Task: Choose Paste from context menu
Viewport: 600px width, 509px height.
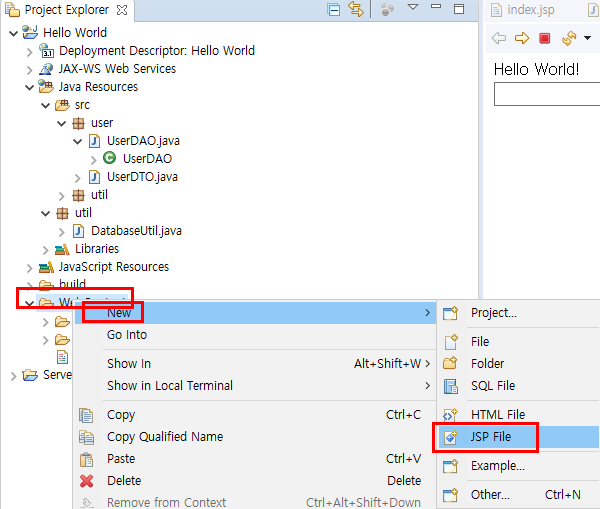Action: [256, 459]
